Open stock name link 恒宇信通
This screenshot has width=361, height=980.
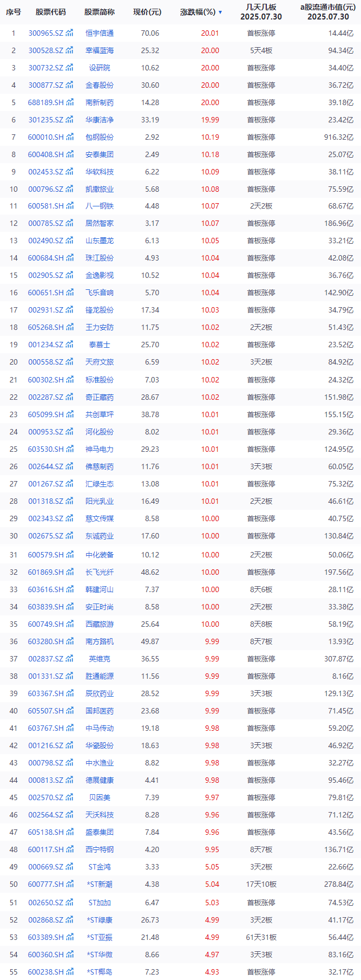(x=100, y=33)
